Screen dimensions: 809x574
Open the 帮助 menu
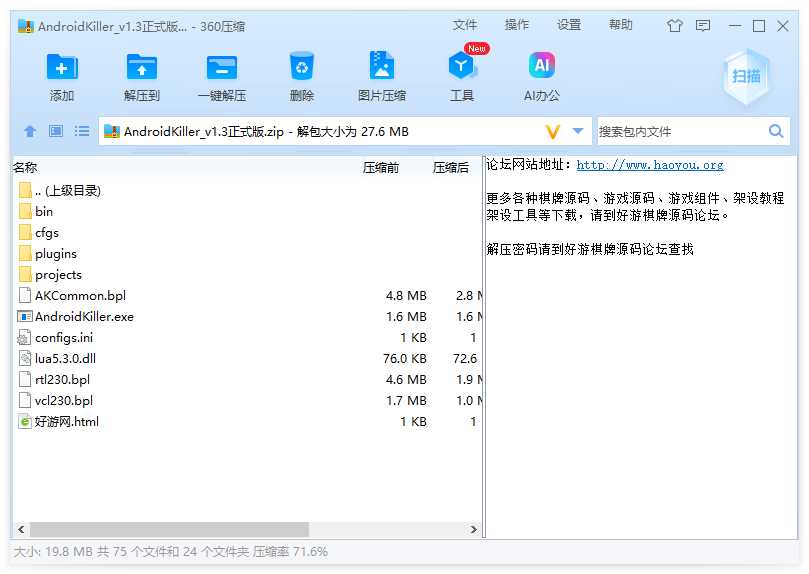pyautogui.click(x=621, y=25)
